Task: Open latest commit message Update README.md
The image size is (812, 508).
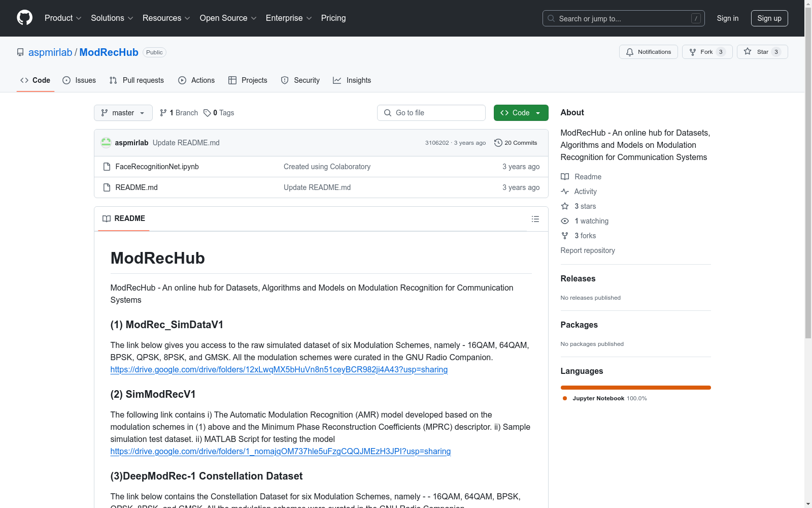Action: point(186,143)
